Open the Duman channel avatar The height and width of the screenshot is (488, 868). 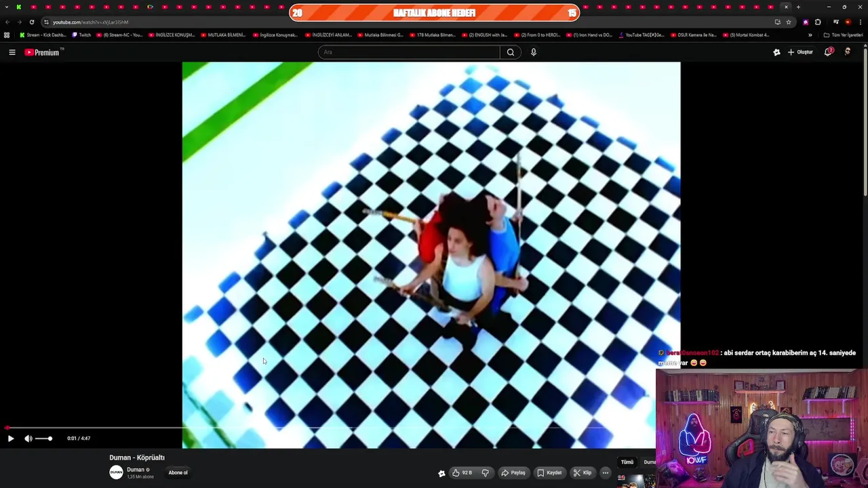tap(116, 472)
